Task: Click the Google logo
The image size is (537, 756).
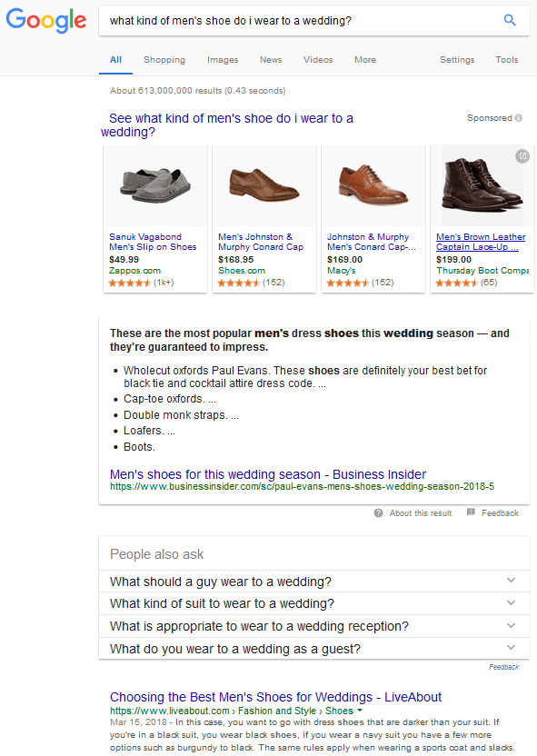Action: coord(46,21)
